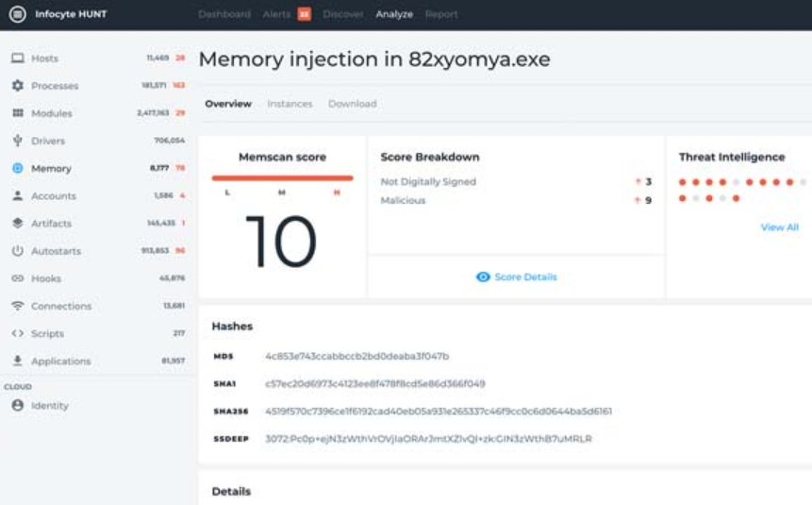Switch to the Instances tab
Screen dimensions: 812x505
[289, 104]
